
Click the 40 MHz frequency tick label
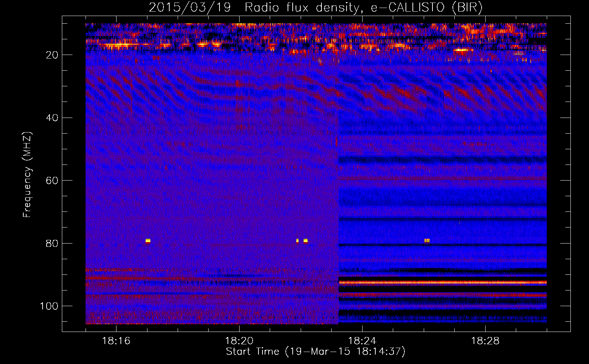point(52,118)
